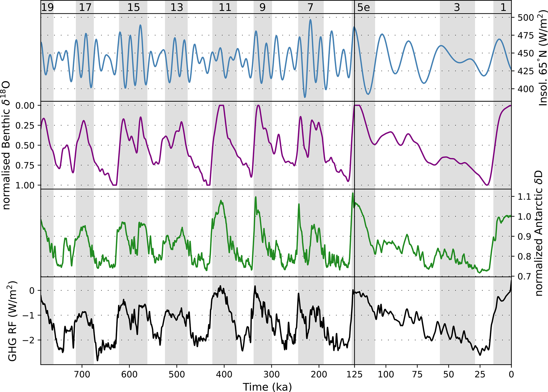548x392 pixels.
Task: Click the −2 tick on GHG RF axis
Action: pos(28,340)
